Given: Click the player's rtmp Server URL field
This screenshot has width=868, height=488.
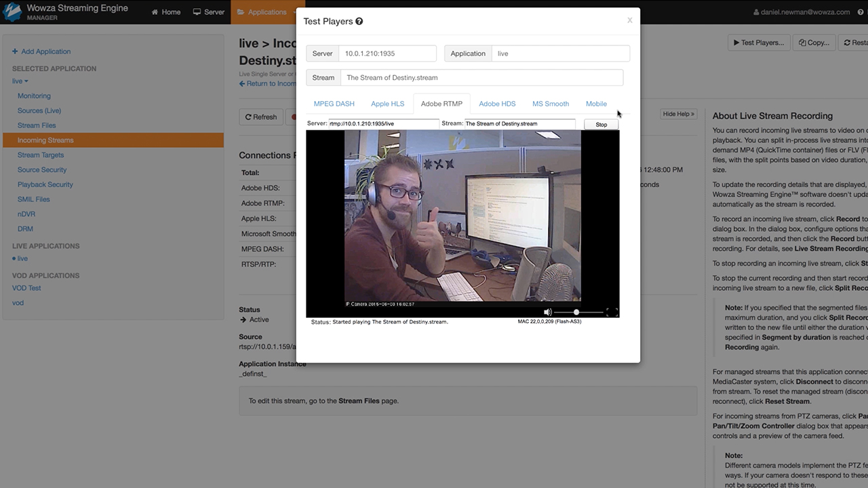Looking at the screenshot, I should [x=384, y=124].
